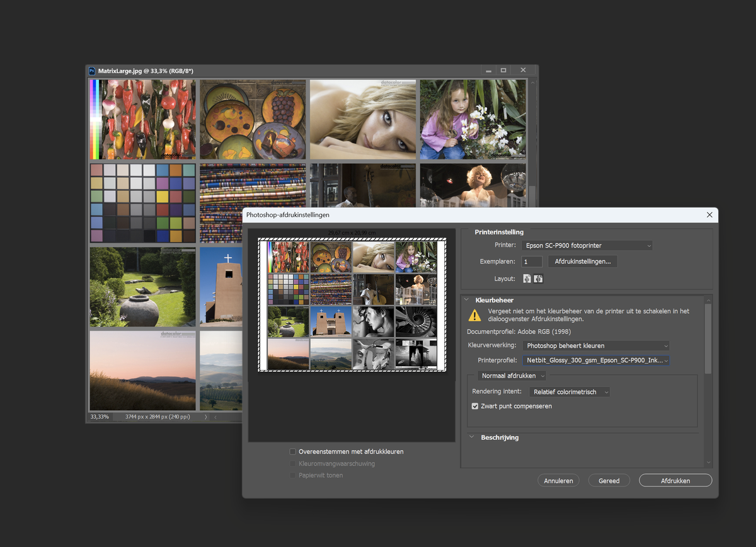
Task: Select portrait layout orientation icon
Action: (527, 279)
